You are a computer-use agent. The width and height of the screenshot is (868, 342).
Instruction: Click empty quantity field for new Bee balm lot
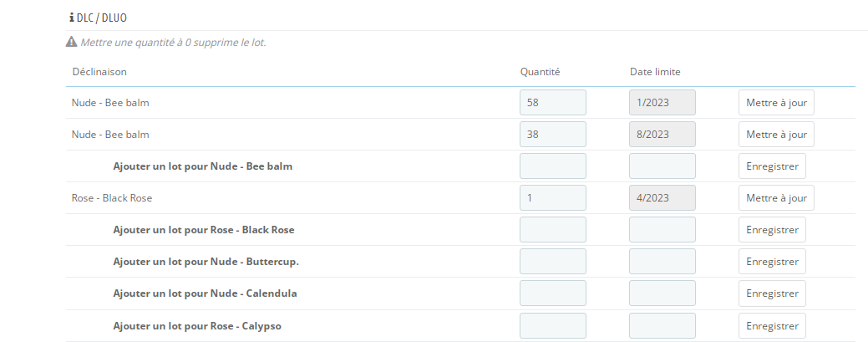[x=552, y=166]
